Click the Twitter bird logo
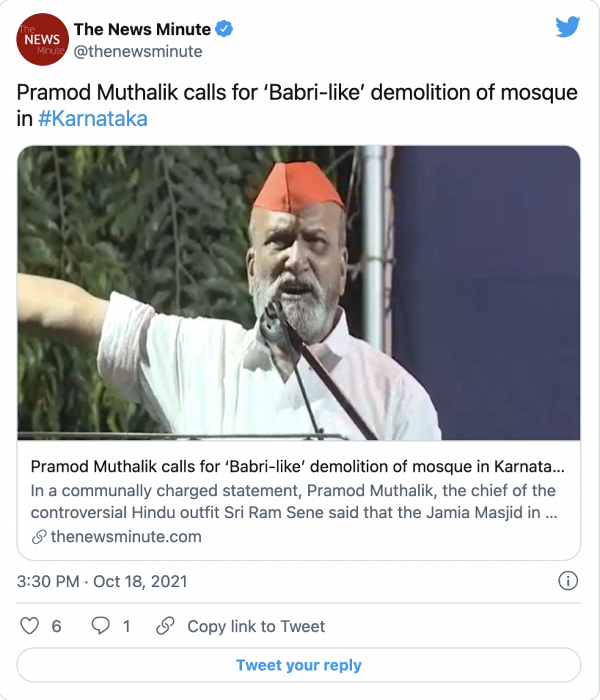Image resolution: width=600 pixels, height=700 pixels. tap(568, 27)
